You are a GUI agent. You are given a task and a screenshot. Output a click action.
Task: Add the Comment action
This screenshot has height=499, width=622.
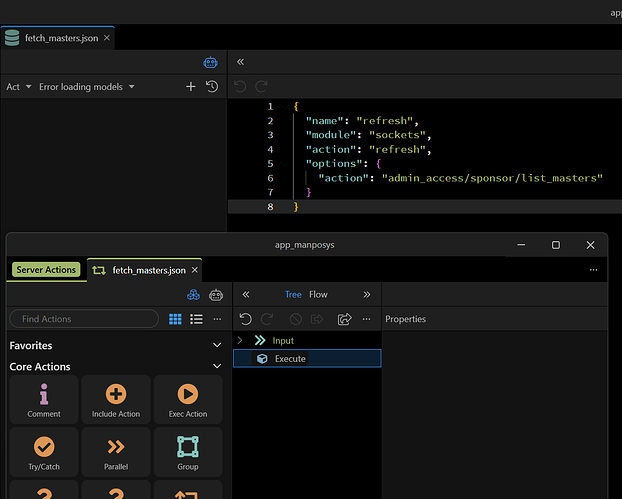tap(44, 400)
